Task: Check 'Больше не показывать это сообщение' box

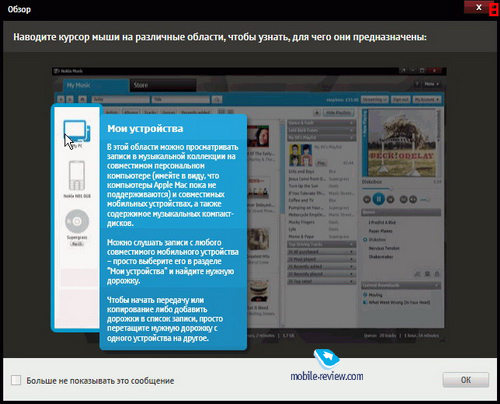Action: point(16,380)
